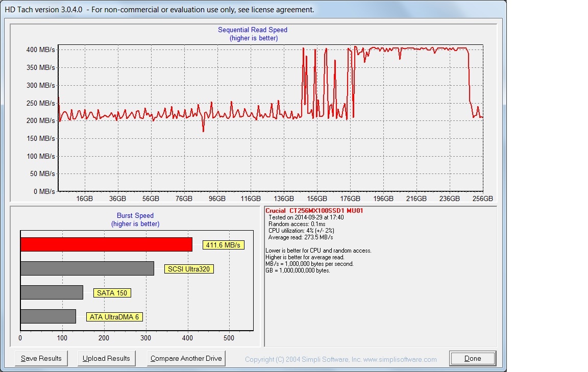Click the 'Average read: 273.5 MB/s' line
This screenshot has height=372, width=588.
click(301, 238)
